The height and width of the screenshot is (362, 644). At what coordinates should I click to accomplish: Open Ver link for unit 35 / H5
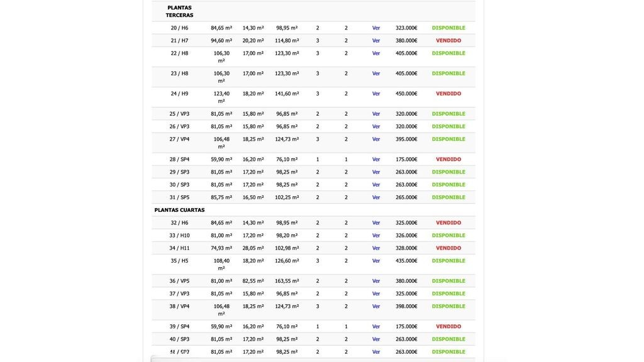coord(376,261)
